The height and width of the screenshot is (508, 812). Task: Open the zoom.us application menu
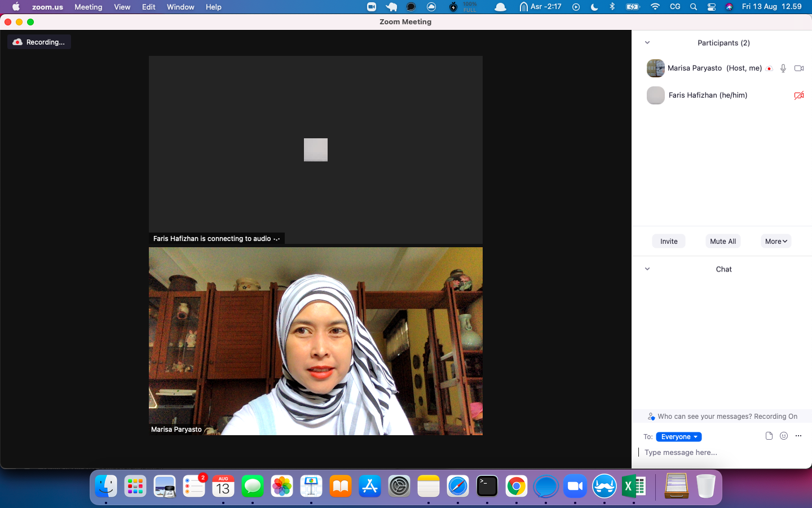coord(47,7)
